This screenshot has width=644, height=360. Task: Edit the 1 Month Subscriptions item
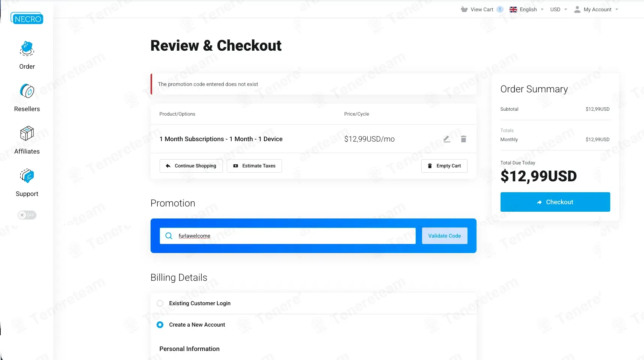446,139
